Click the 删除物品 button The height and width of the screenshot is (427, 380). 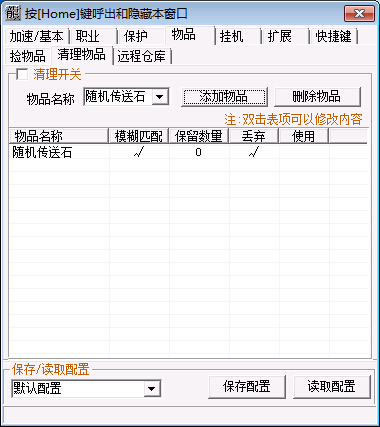pos(317,97)
